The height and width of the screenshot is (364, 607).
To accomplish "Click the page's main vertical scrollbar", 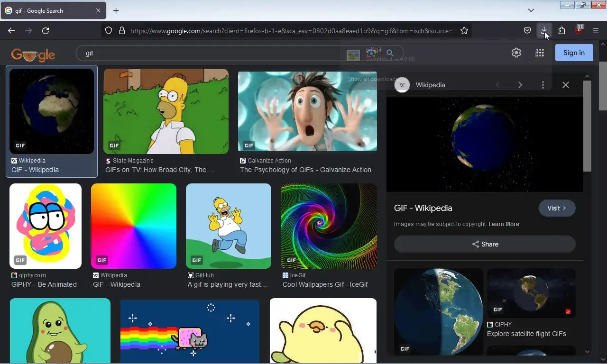I will (603, 86).
